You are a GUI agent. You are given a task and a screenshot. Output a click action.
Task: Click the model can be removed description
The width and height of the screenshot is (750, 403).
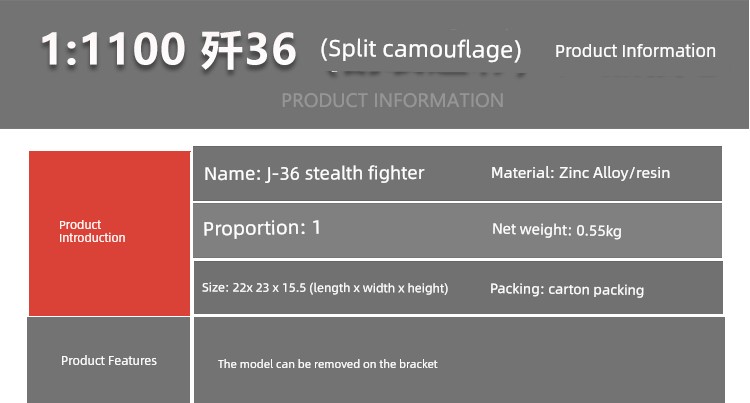[x=328, y=364]
